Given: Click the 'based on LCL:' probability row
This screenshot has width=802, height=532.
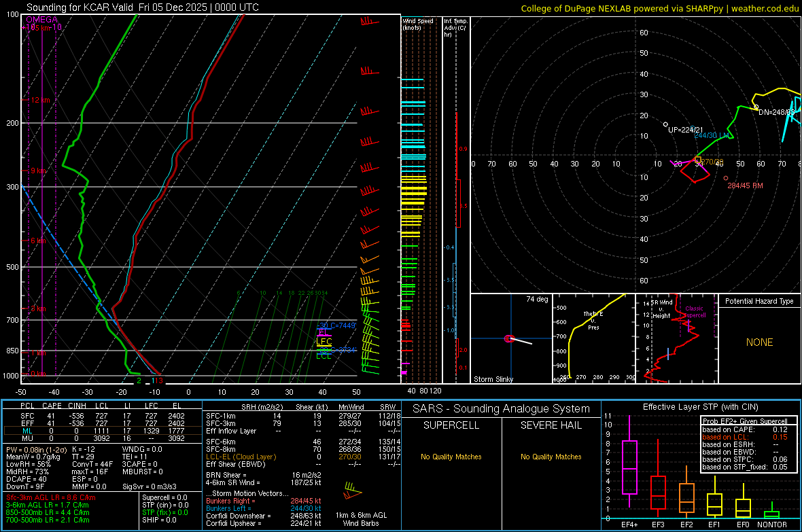Looking at the screenshot, I should (x=745, y=437).
